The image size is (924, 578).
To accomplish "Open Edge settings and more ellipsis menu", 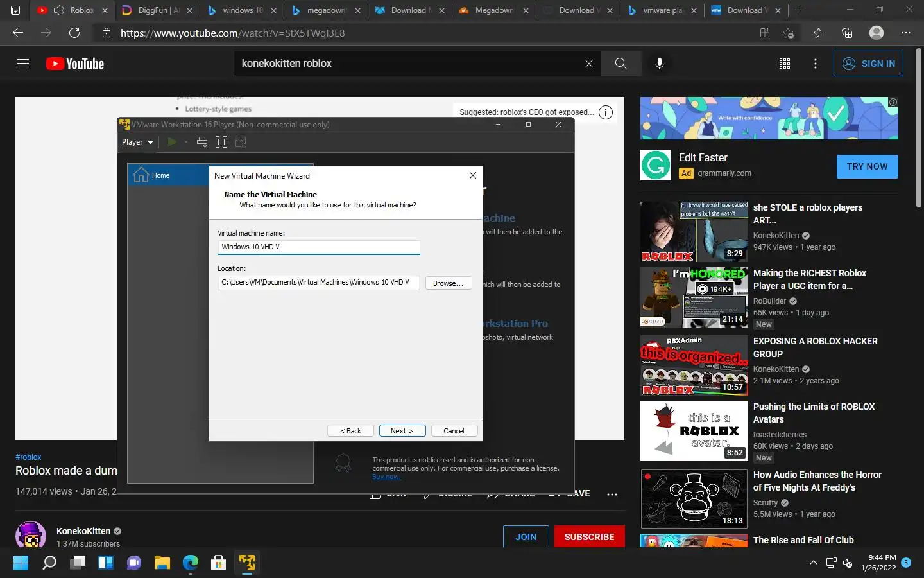I will (905, 33).
